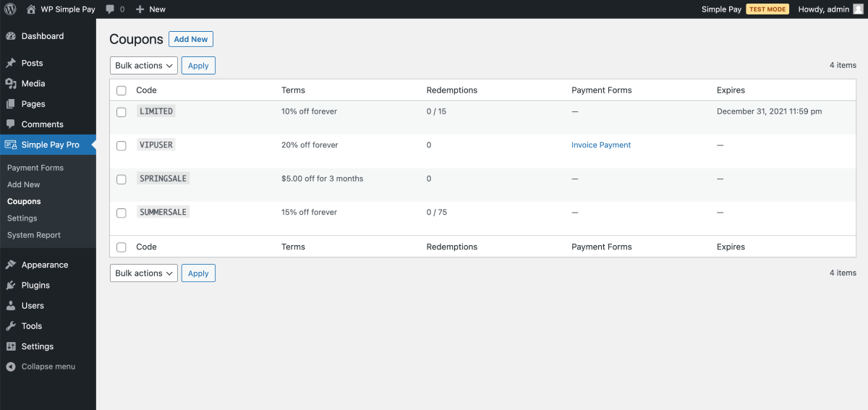Open the comments bubble icon in admin bar
Image resolution: width=868 pixels, height=410 pixels.
point(110,9)
